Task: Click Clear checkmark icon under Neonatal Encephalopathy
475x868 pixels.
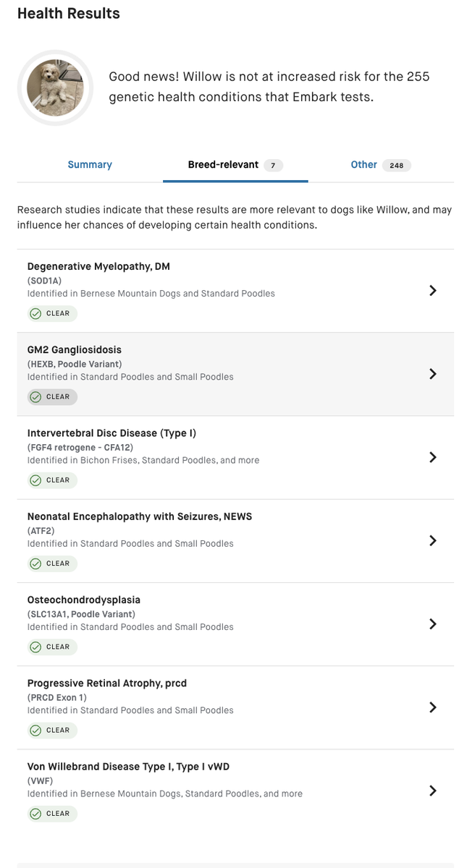Action: click(x=35, y=563)
